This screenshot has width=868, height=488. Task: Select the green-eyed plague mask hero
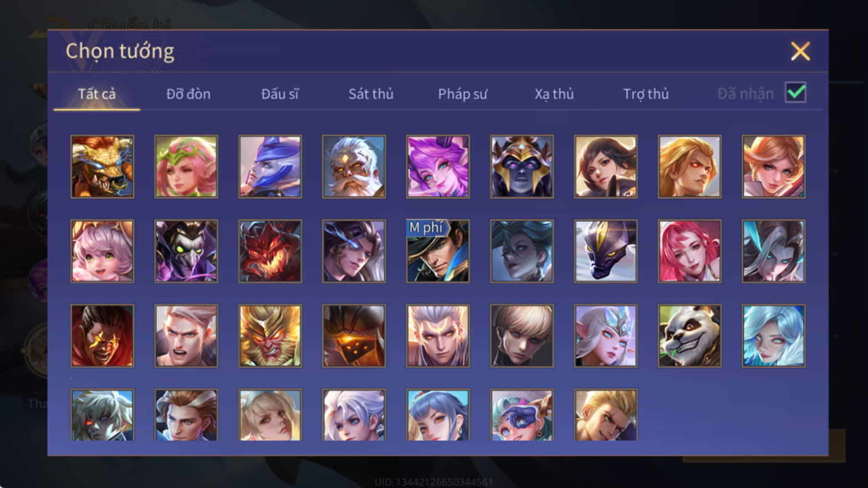coord(186,251)
